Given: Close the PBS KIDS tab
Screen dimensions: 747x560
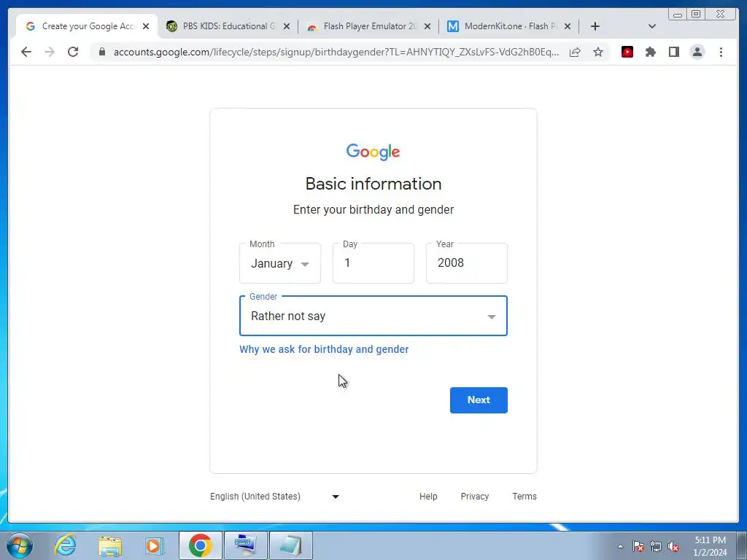Looking at the screenshot, I should (286, 26).
